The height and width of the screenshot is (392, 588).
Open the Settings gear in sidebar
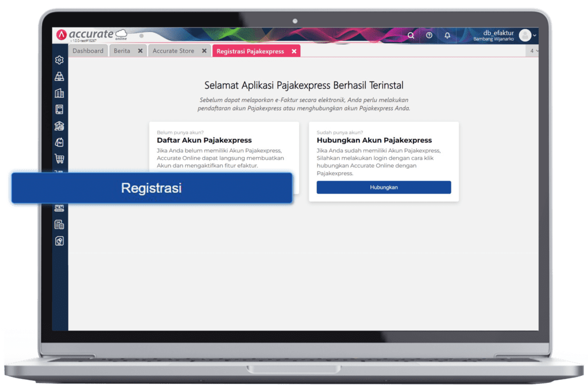click(59, 60)
